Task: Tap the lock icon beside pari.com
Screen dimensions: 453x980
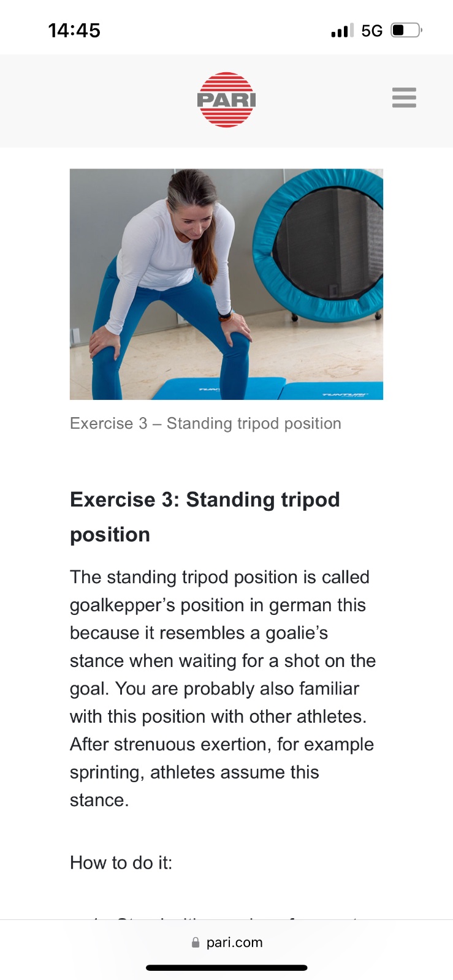Action: point(196,943)
